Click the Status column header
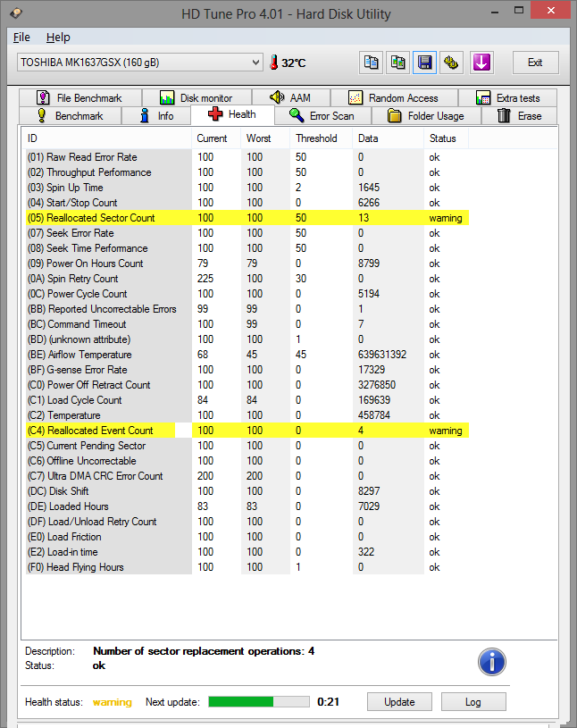This screenshot has height=728, width=577. pyautogui.click(x=446, y=138)
